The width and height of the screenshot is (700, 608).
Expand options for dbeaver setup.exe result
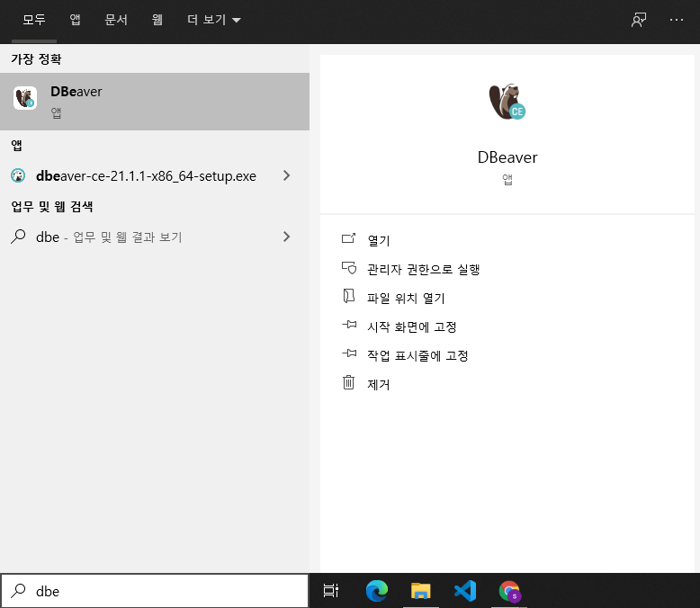pos(287,176)
